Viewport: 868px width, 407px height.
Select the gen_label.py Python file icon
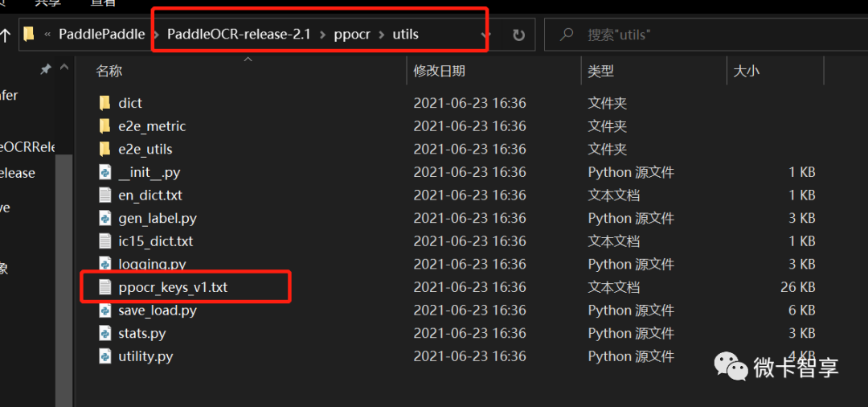pos(104,218)
